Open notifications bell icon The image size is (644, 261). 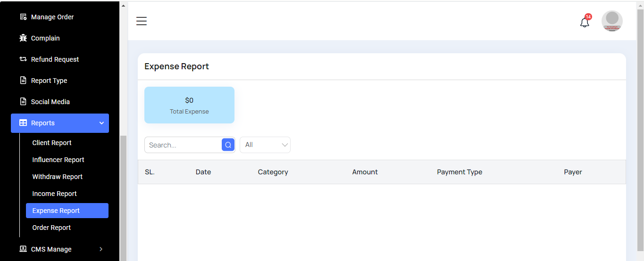tap(585, 22)
